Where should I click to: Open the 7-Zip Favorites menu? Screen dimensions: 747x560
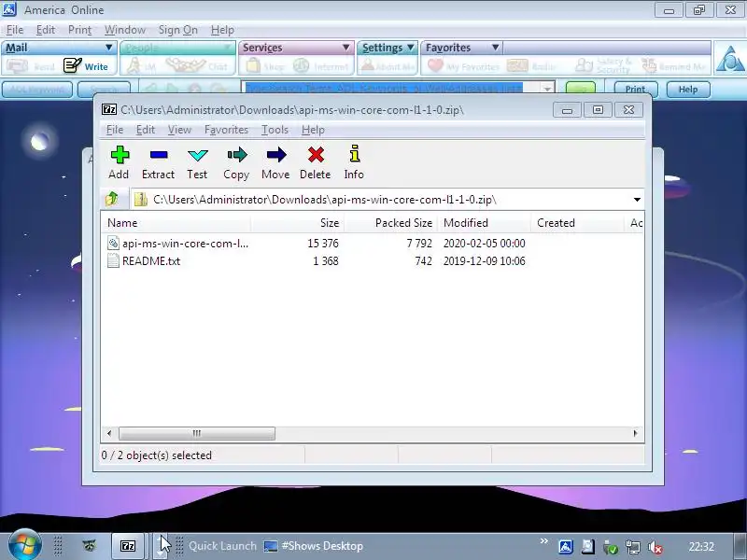pos(226,130)
